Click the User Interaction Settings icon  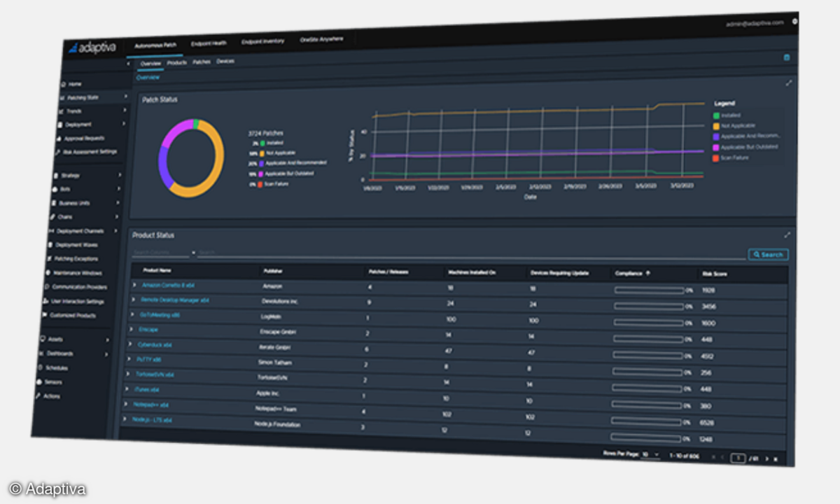(45, 302)
